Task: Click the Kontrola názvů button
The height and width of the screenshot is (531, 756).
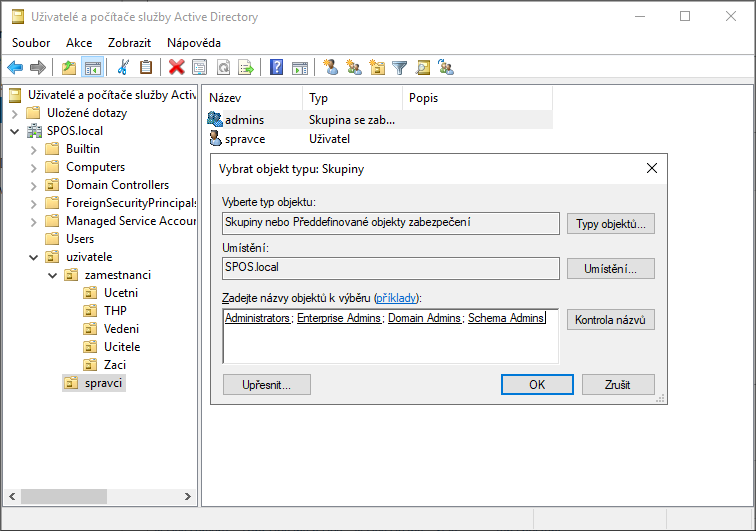Action: tap(610, 320)
